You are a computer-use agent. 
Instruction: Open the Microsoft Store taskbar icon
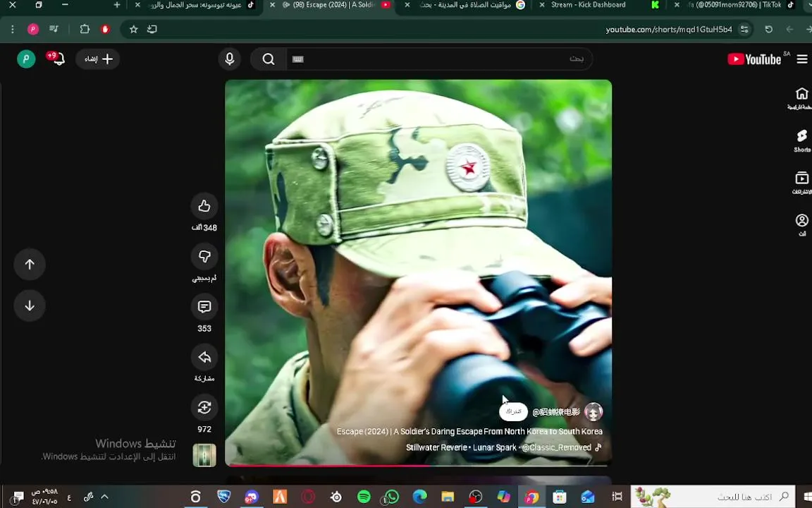pyautogui.click(x=560, y=497)
